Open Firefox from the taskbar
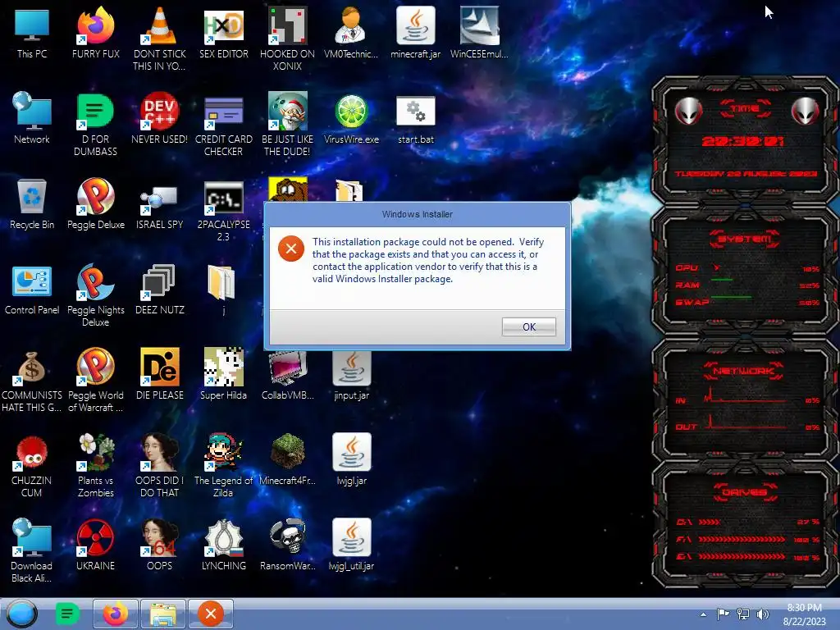840x630 pixels. [115, 614]
